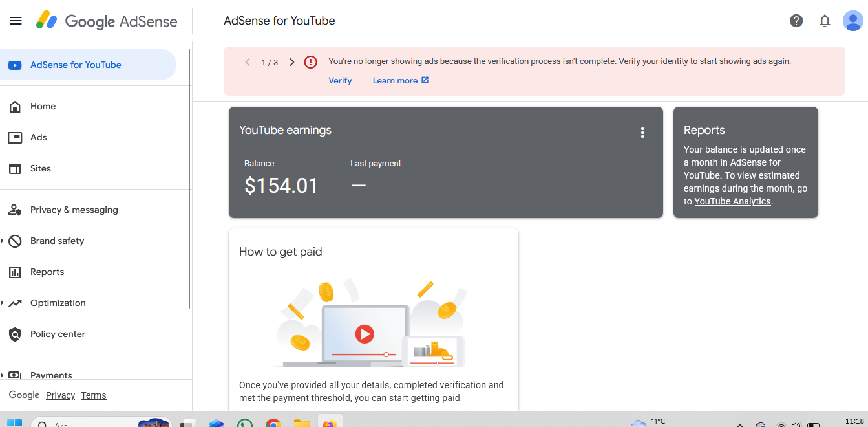Click the taskbar search box

(x=100, y=423)
